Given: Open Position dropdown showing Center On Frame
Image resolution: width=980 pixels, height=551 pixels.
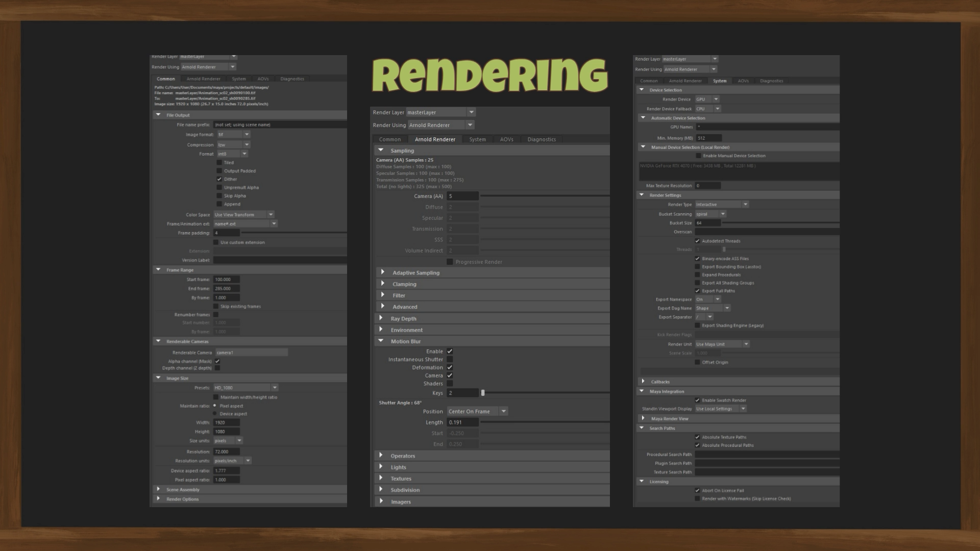Looking at the screenshot, I should point(477,411).
